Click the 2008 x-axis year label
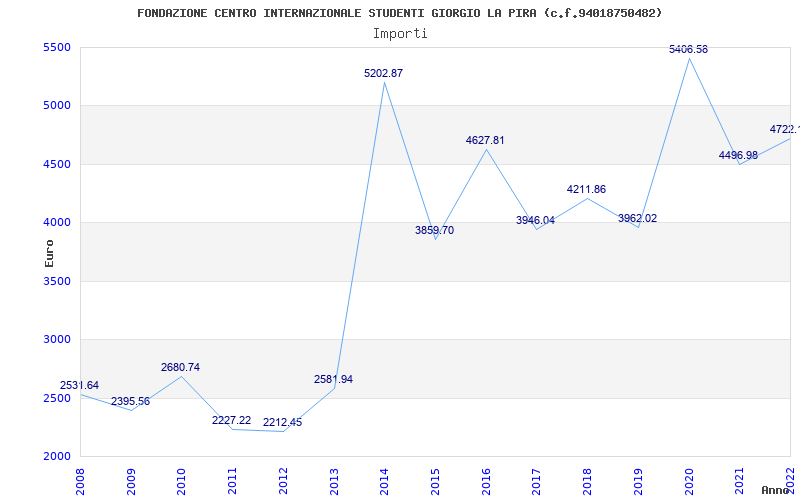The image size is (800, 500). tap(81, 481)
